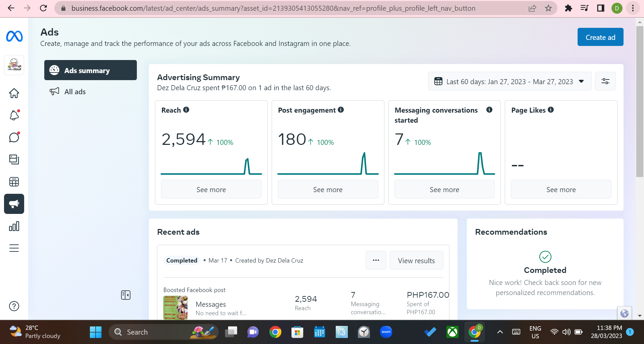Show info tooltip for Post engagement
This screenshot has height=344, width=644.
tap(341, 110)
